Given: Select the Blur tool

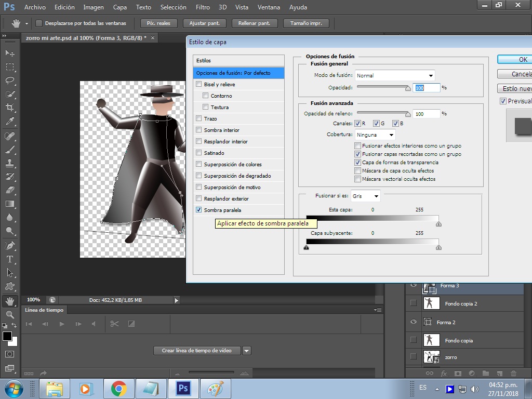Looking at the screenshot, I should click(x=10, y=217).
